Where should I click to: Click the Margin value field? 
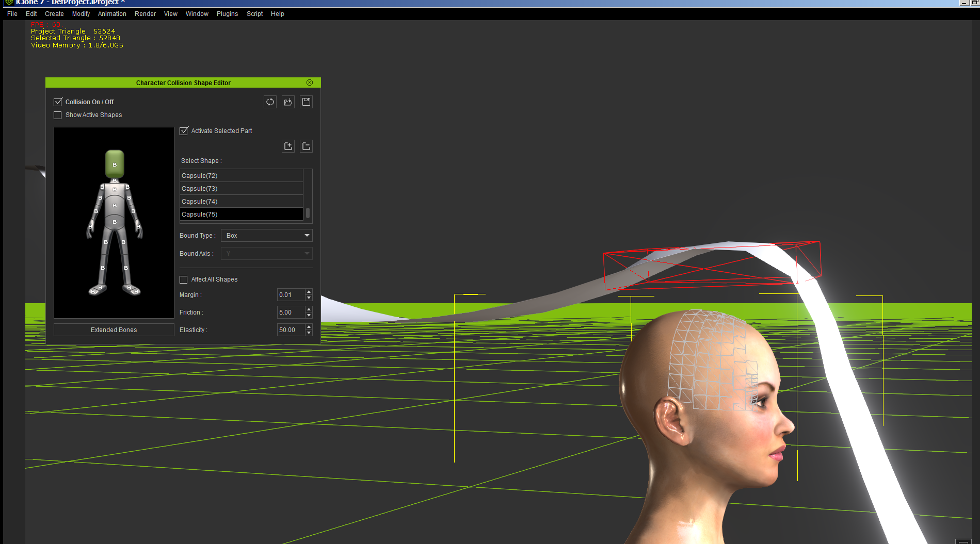pyautogui.click(x=291, y=295)
